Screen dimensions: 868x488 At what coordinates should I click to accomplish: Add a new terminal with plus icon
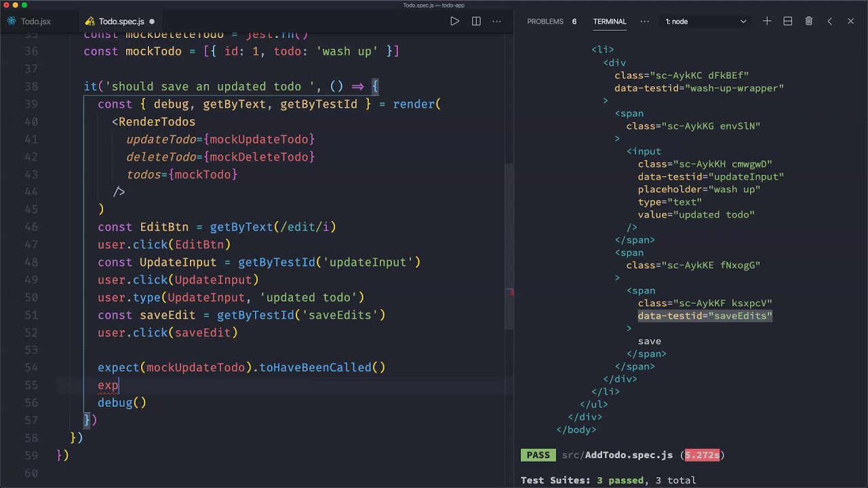(767, 21)
